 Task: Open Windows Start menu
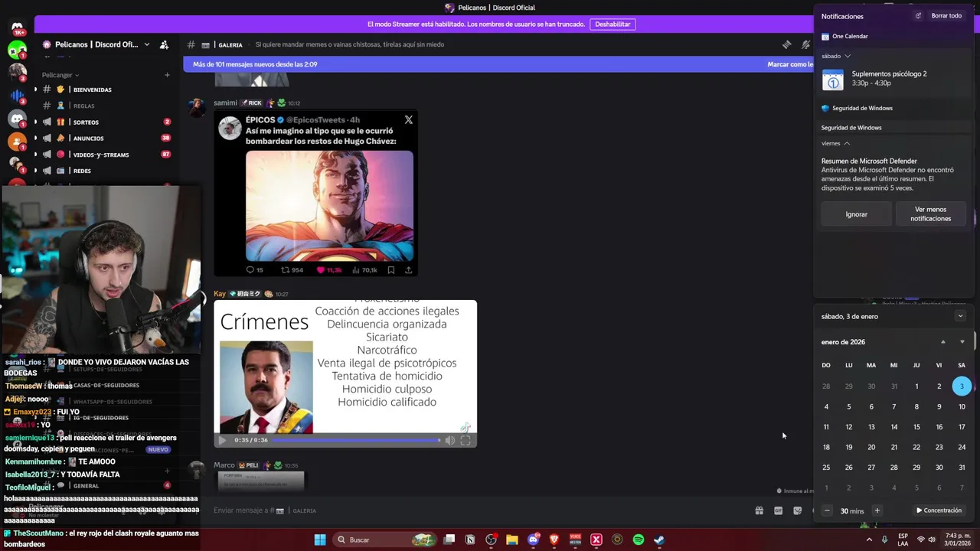click(320, 540)
